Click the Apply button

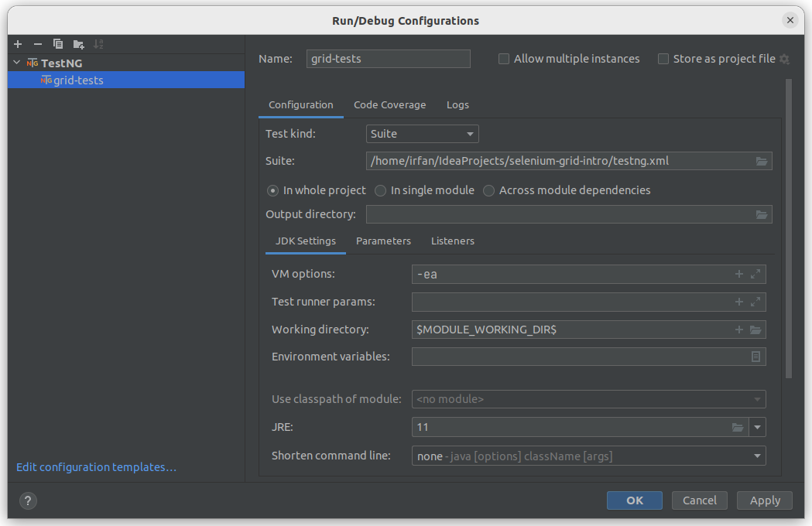coord(765,500)
